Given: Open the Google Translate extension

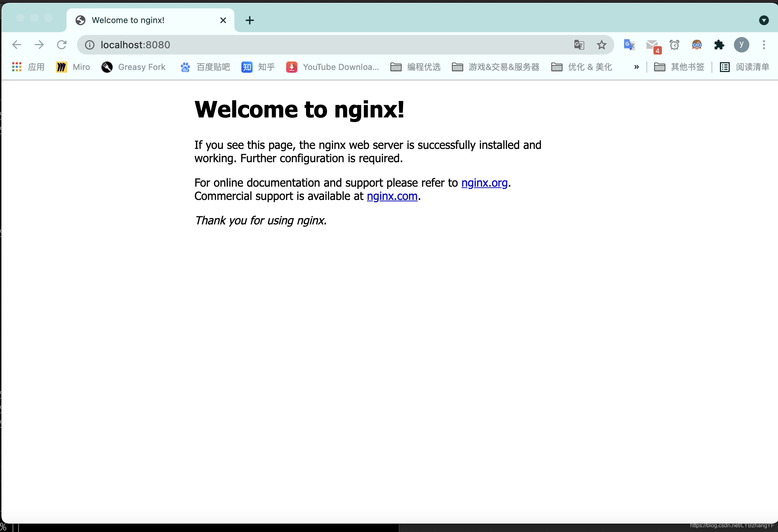Looking at the screenshot, I should [x=629, y=45].
